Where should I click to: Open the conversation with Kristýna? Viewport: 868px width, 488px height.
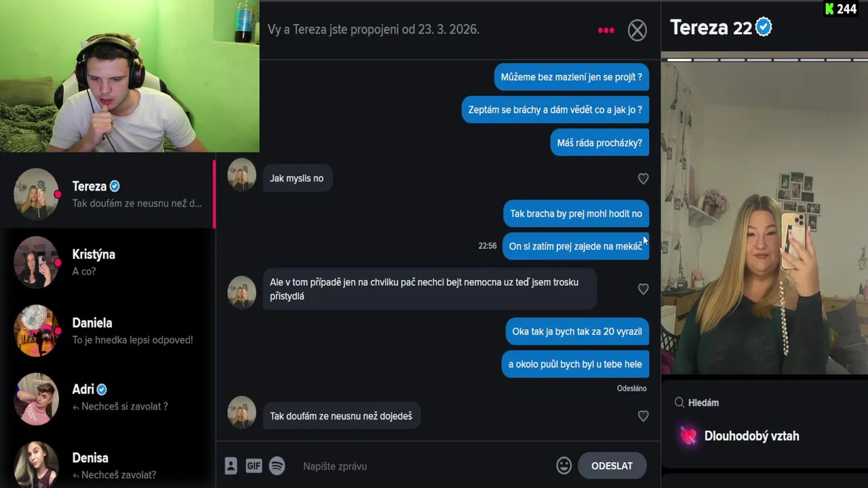pos(108,262)
